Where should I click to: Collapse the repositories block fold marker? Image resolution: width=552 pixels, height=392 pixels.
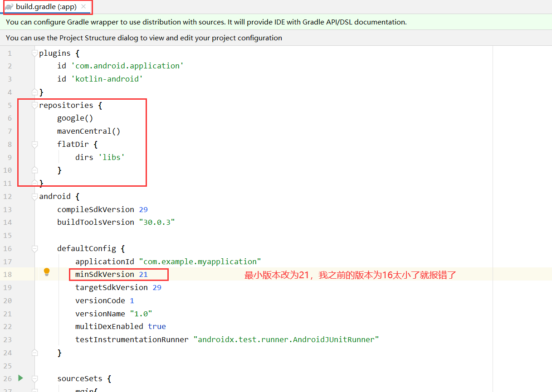pos(34,105)
